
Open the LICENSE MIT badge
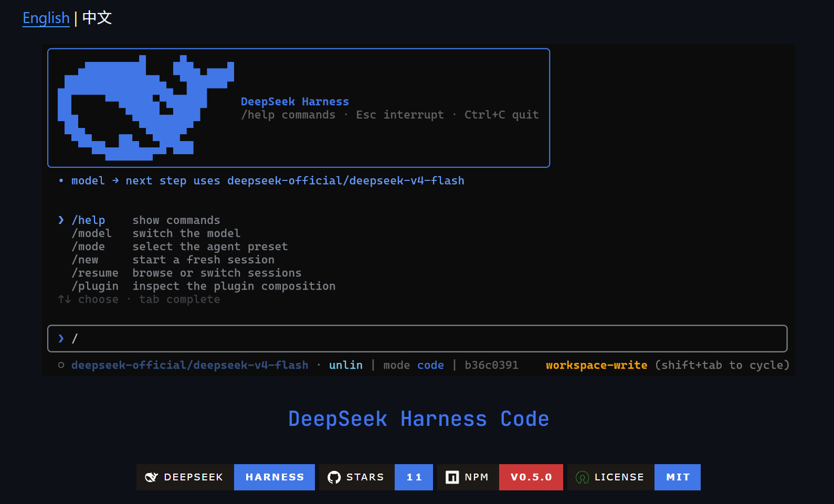point(634,477)
